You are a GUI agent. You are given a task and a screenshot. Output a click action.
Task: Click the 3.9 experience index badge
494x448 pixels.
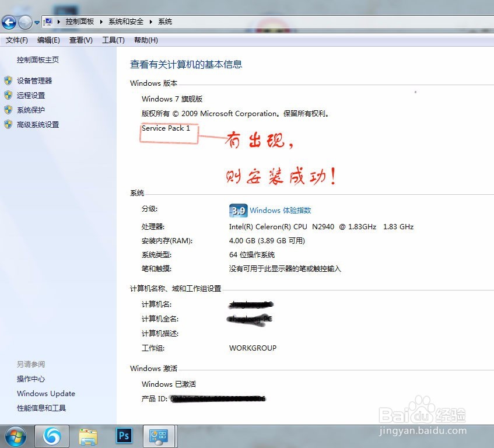pos(238,210)
